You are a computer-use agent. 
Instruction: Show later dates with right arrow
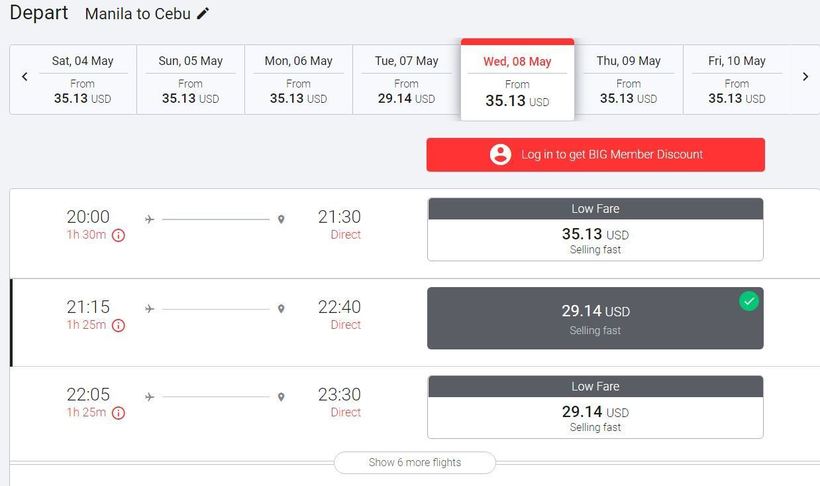pos(805,77)
